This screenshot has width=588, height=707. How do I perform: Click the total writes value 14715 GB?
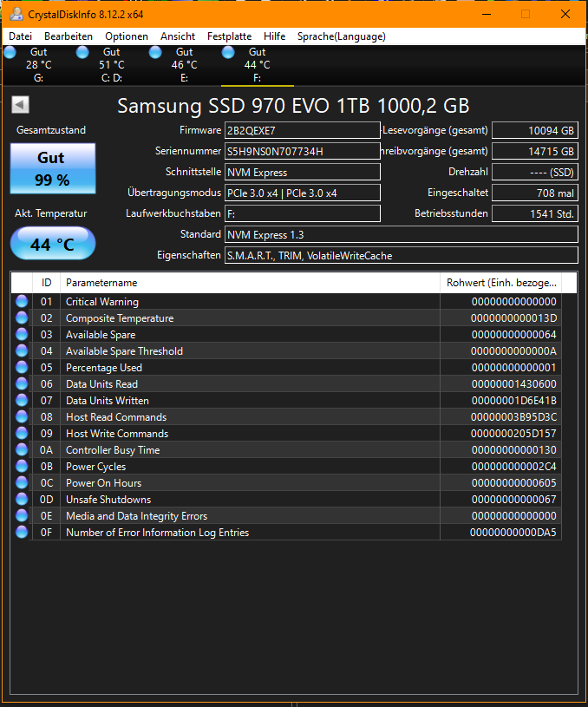click(x=535, y=151)
